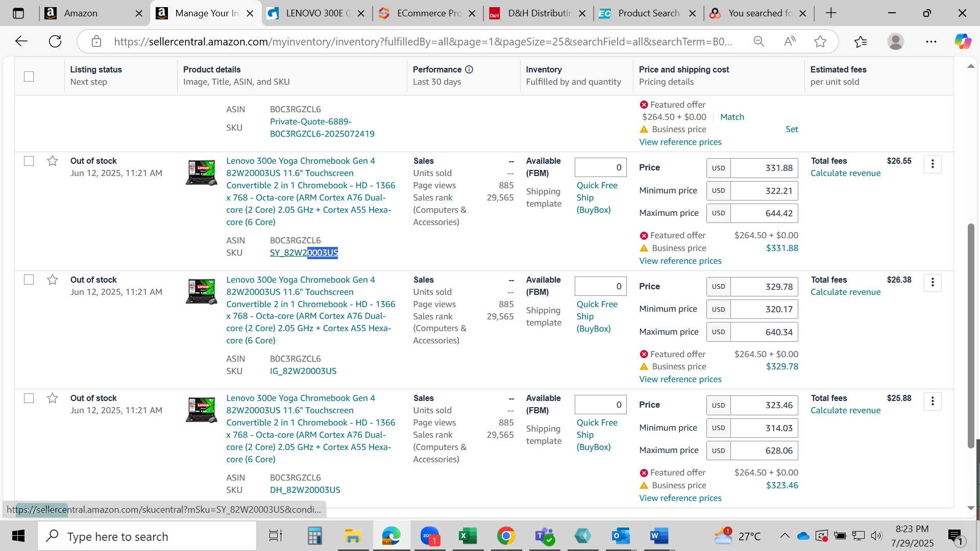Edit price field showing 331.88
The image size is (980, 551).
(764, 168)
